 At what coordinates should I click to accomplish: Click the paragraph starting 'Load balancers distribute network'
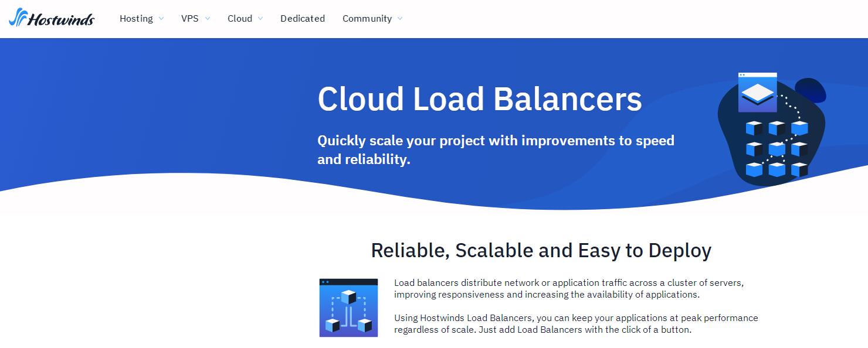tap(569, 289)
